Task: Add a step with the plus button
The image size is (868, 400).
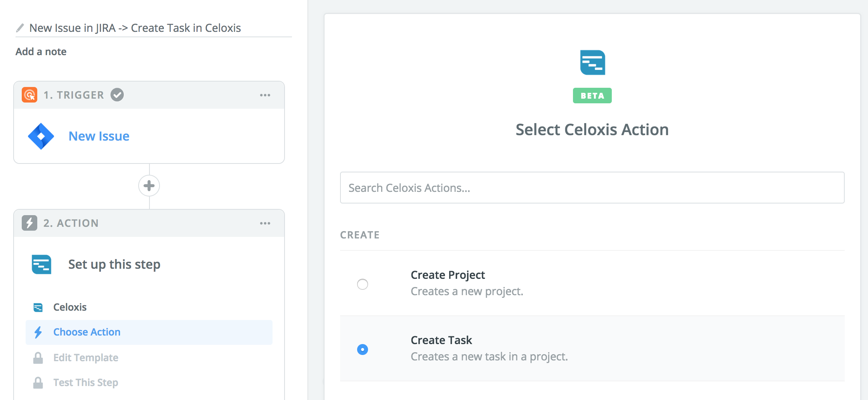Action: (149, 186)
